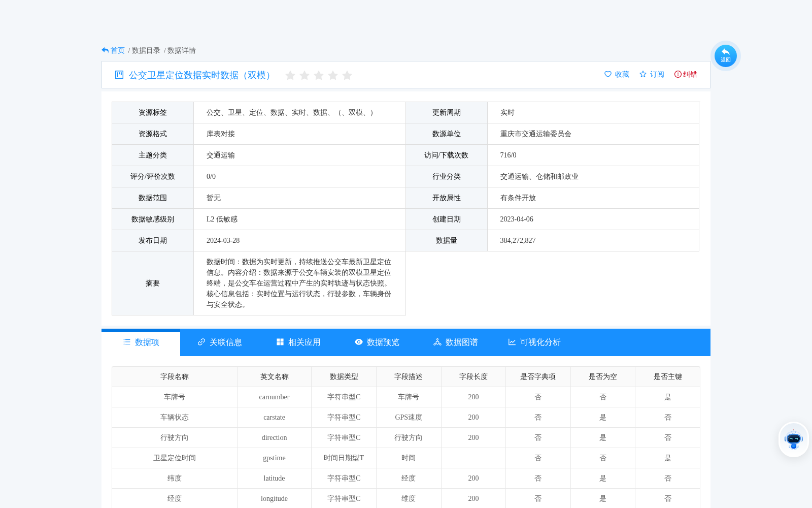Rate the dataset with the second star
This screenshot has width=812, height=508.
tap(304, 75)
